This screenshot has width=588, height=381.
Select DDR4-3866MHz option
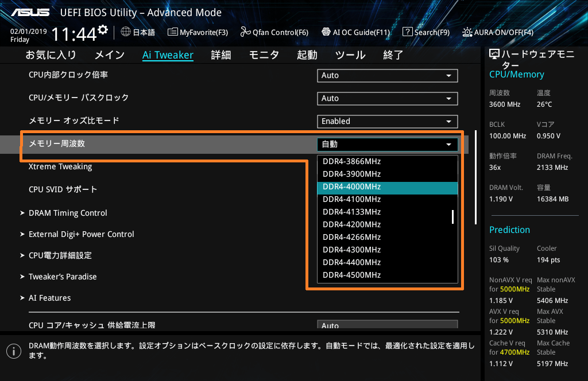click(388, 161)
